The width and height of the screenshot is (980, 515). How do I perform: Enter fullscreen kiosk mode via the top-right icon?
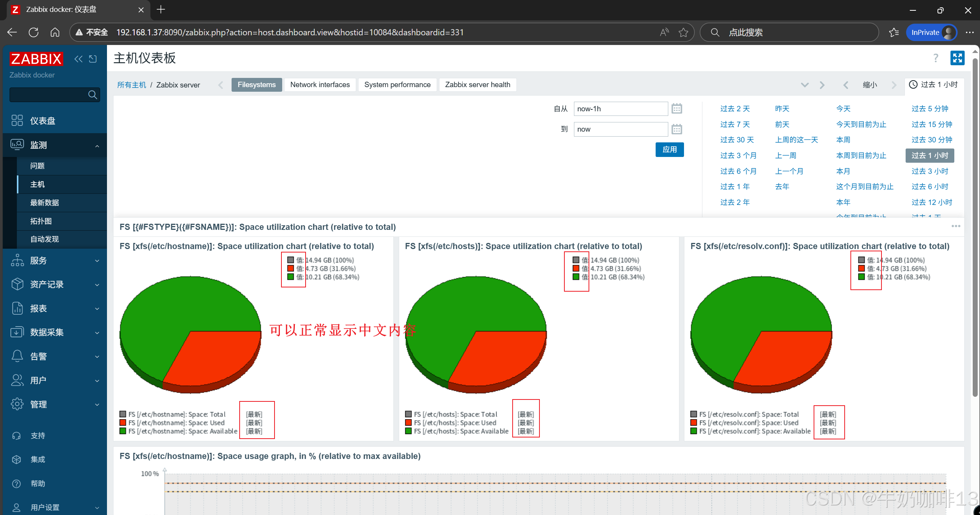pyautogui.click(x=957, y=58)
